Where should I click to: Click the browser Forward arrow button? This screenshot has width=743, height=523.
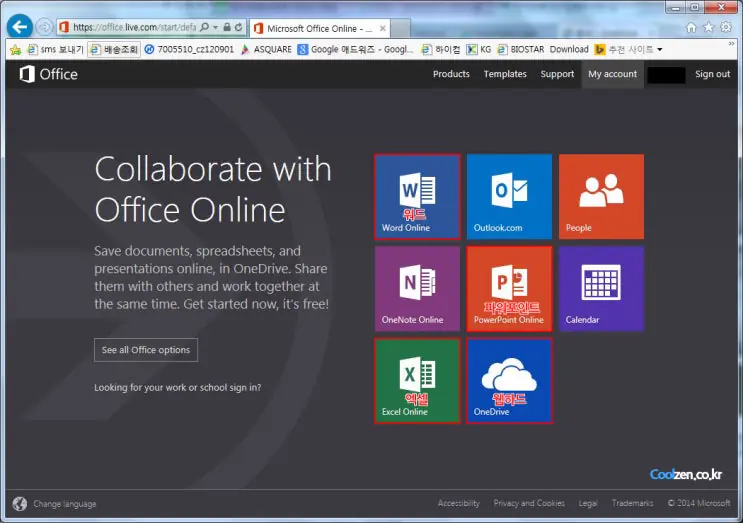click(44, 27)
